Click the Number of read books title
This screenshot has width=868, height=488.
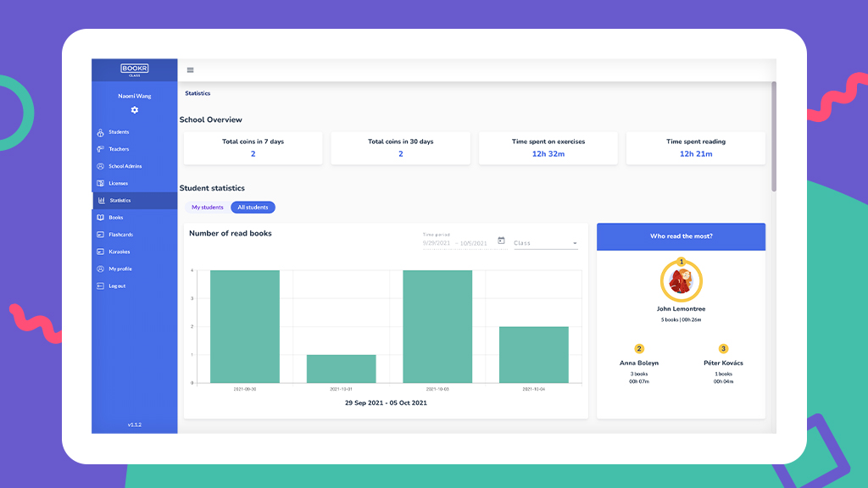[x=231, y=234]
